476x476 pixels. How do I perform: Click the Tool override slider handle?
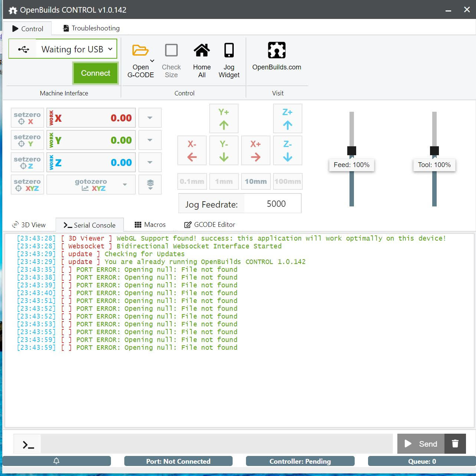point(434,150)
